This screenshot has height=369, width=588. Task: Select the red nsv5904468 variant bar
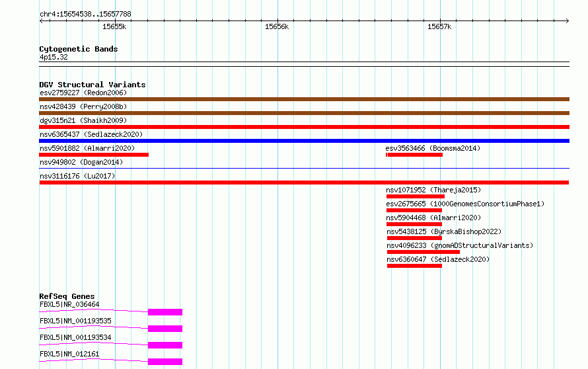[x=414, y=224]
